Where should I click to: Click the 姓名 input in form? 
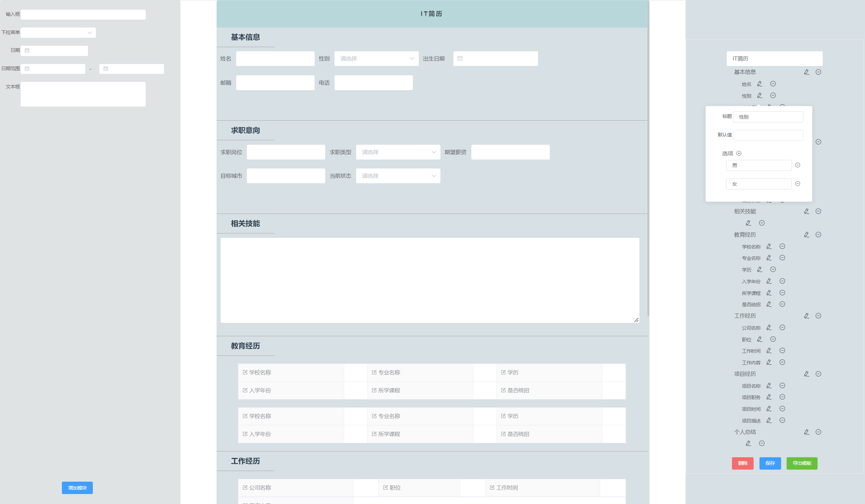pyautogui.click(x=275, y=58)
